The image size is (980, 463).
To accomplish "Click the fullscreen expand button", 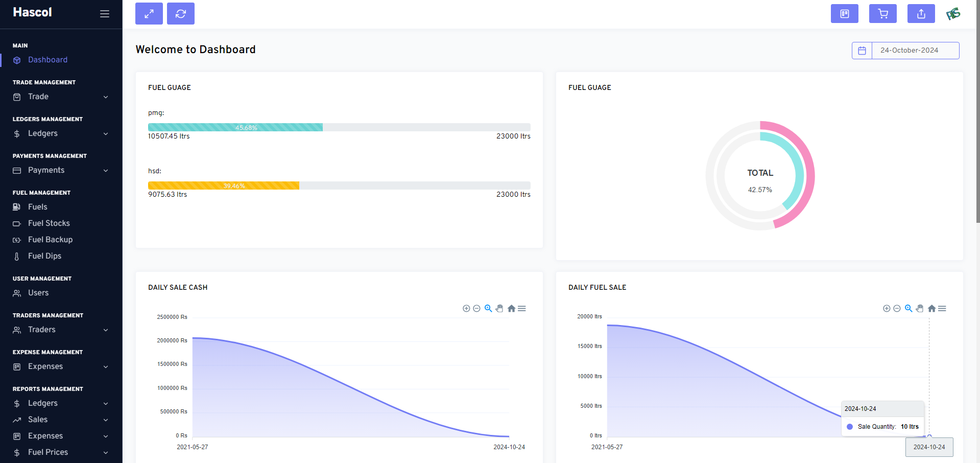I will [149, 14].
